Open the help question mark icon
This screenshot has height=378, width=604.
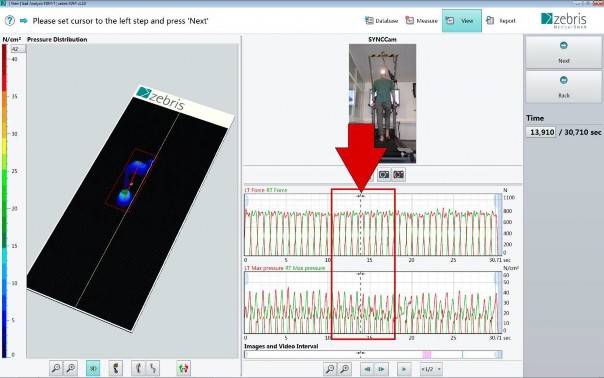pos(10,20)
